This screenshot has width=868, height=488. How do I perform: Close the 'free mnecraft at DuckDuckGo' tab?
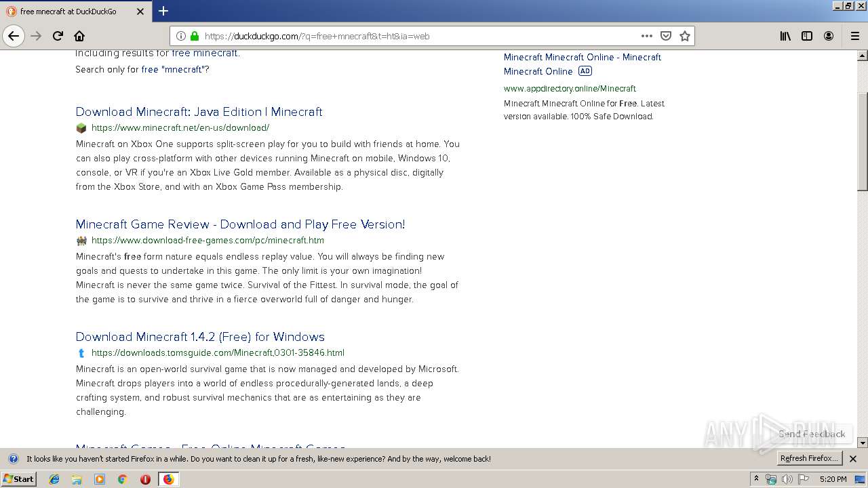coord(140,12)
